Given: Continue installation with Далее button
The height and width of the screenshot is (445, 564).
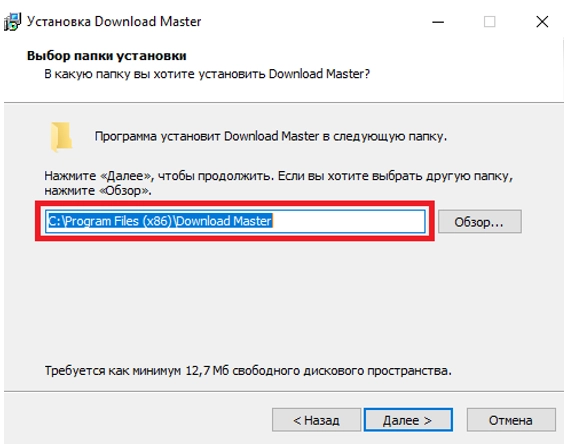Looking at the screenshot, I should [408, 420].
